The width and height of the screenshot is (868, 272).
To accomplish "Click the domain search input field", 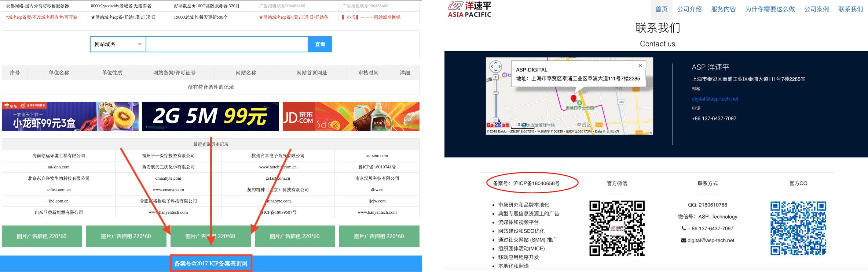I will tap(227, 44).
